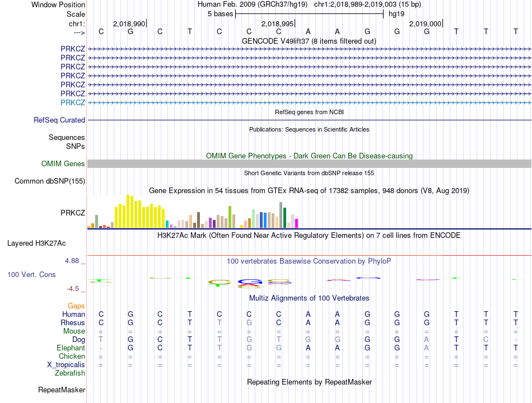Select the light-blue PRKCZ transcript label
Screen dimensions: 532x403
(73, 102)
